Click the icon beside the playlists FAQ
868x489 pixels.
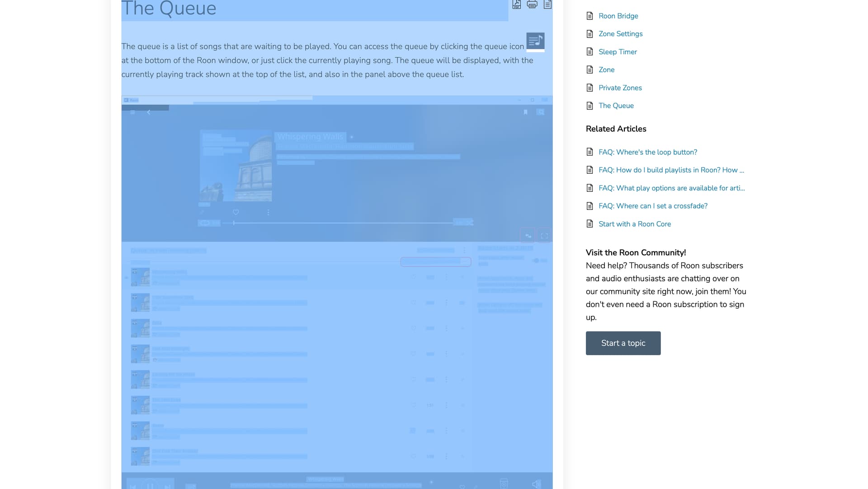click(590, 170)
